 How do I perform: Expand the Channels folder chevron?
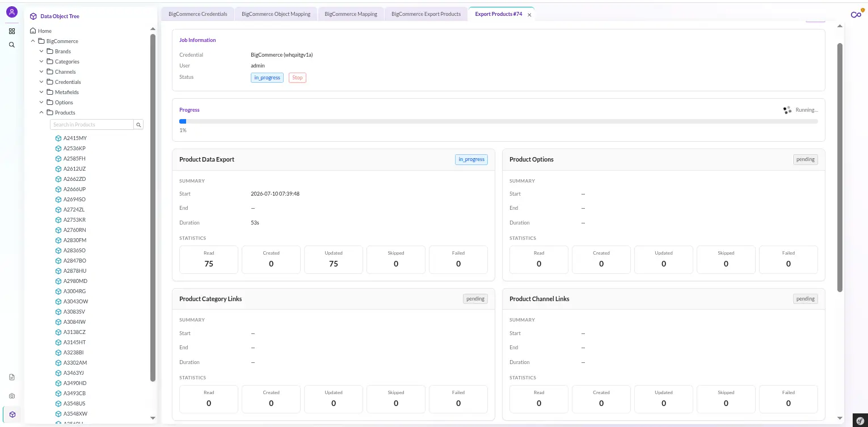41,71
